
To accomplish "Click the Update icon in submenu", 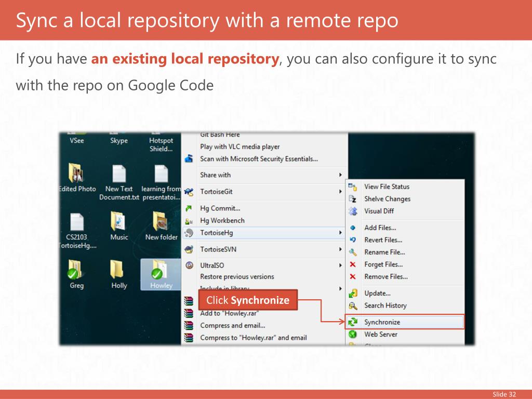I will pyautogui.click(x=353, y=293).
